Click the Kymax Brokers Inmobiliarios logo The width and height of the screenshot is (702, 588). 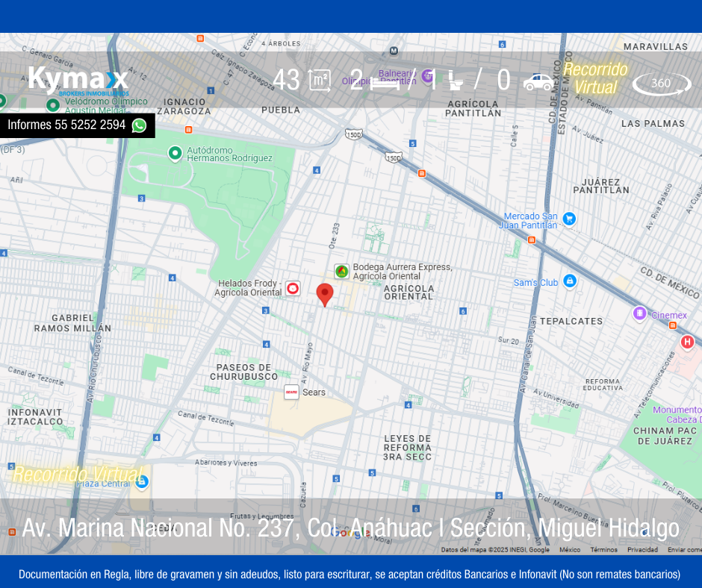(x=78, y=81)
